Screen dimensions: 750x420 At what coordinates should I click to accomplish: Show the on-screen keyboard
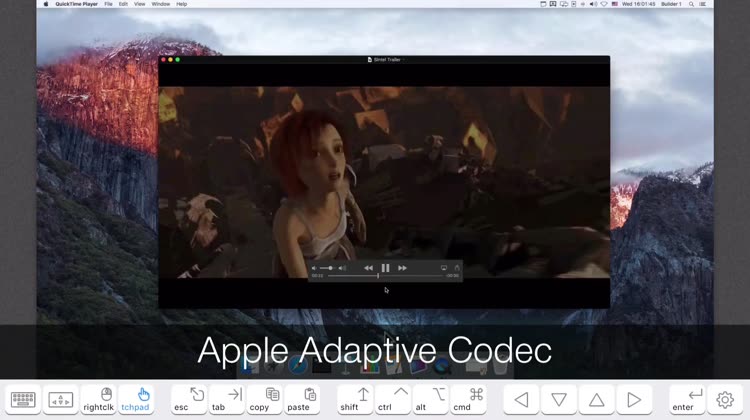tap(23, 399)
